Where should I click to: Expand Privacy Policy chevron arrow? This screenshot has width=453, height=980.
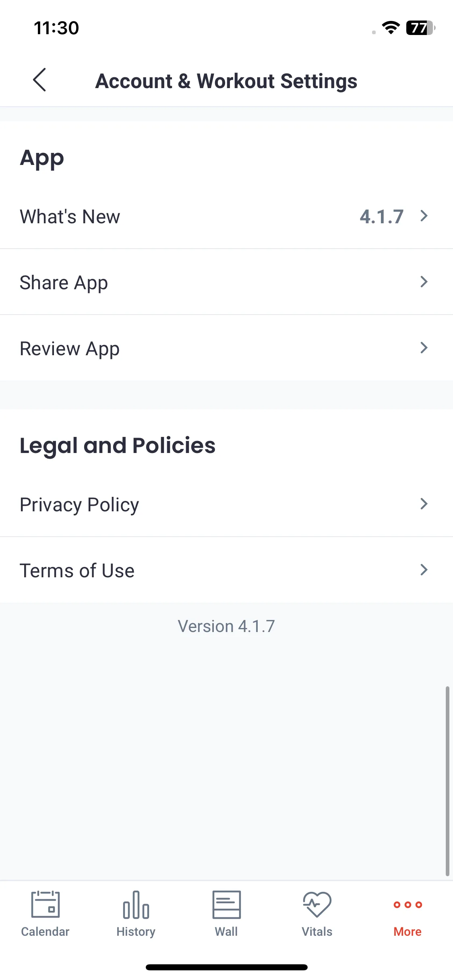pos(424,504)
